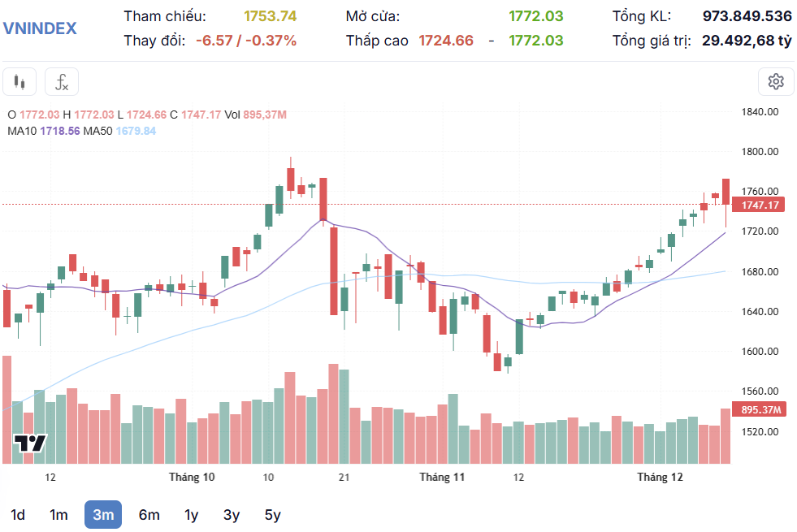
Task: Switch to the 6m timeframe
Action: click(148, 514)
